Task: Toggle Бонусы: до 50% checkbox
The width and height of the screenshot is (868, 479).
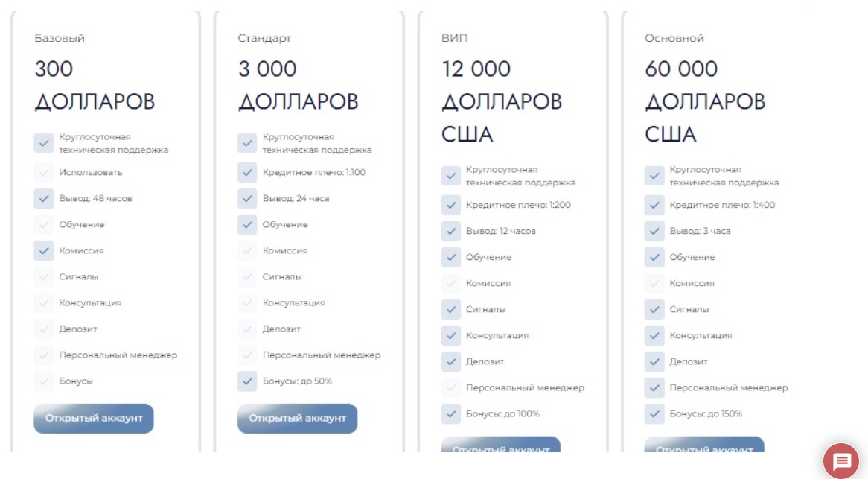Action: point(247,381)
